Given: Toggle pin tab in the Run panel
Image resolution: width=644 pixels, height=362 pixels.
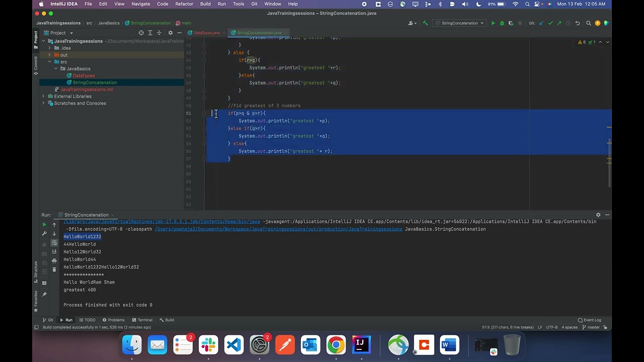Looking at the screenshot, I should pos(44,294).
